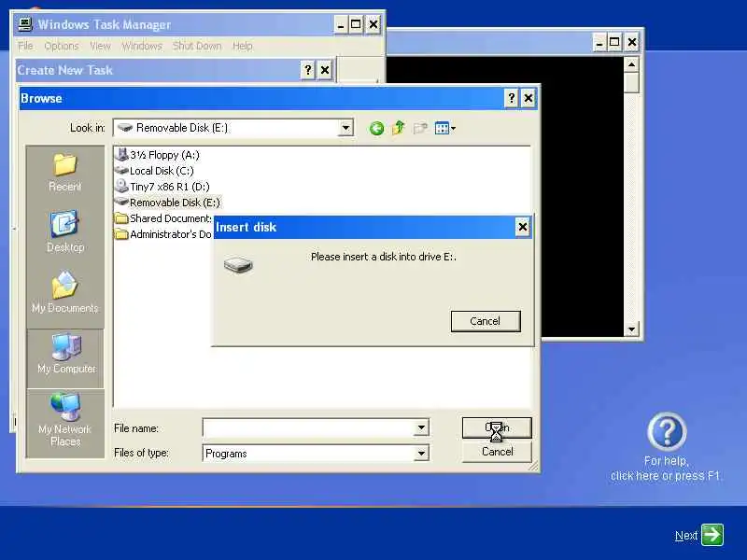747x560 pixels.
Task: Close the Insert disk dialog with X
Action: pyautogui.click(x=523, y=227)
